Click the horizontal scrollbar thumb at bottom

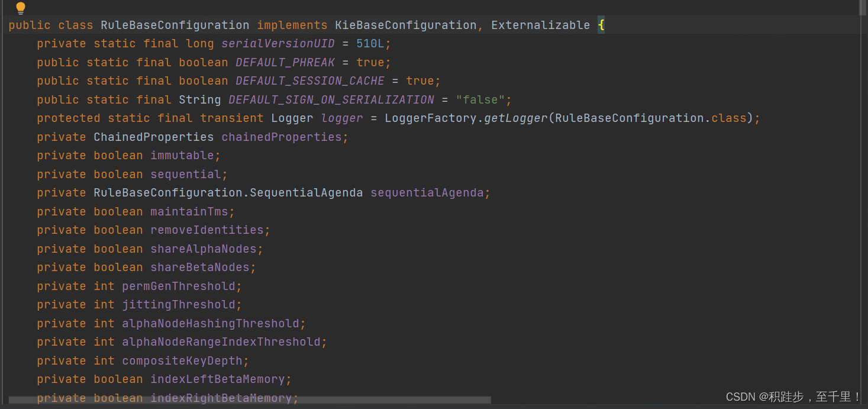(250, 401)
